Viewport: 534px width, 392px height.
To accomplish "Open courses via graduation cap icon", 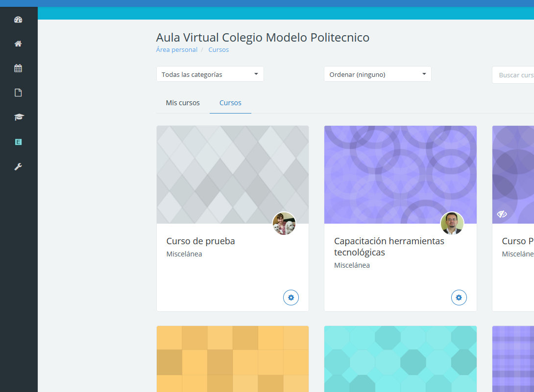I will (19, 117).
